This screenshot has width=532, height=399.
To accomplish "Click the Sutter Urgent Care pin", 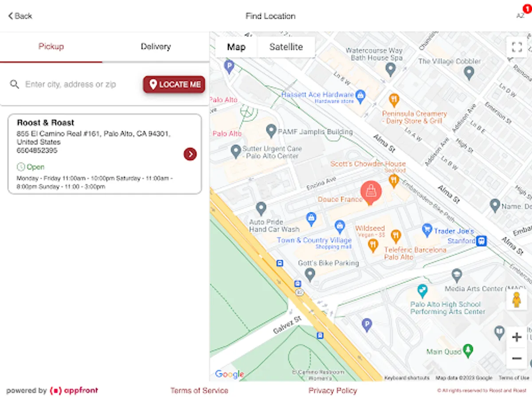I will pyautogui.click(x=236, y=152).
